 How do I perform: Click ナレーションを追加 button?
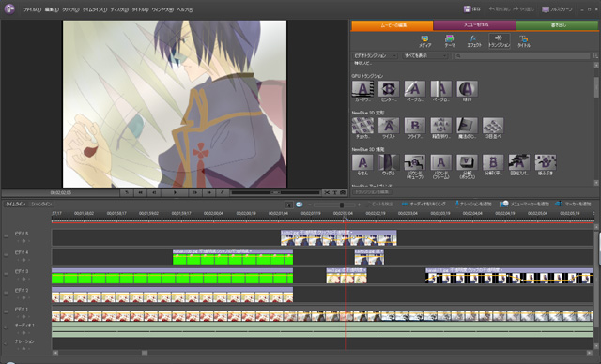click(x=473, y=204)
